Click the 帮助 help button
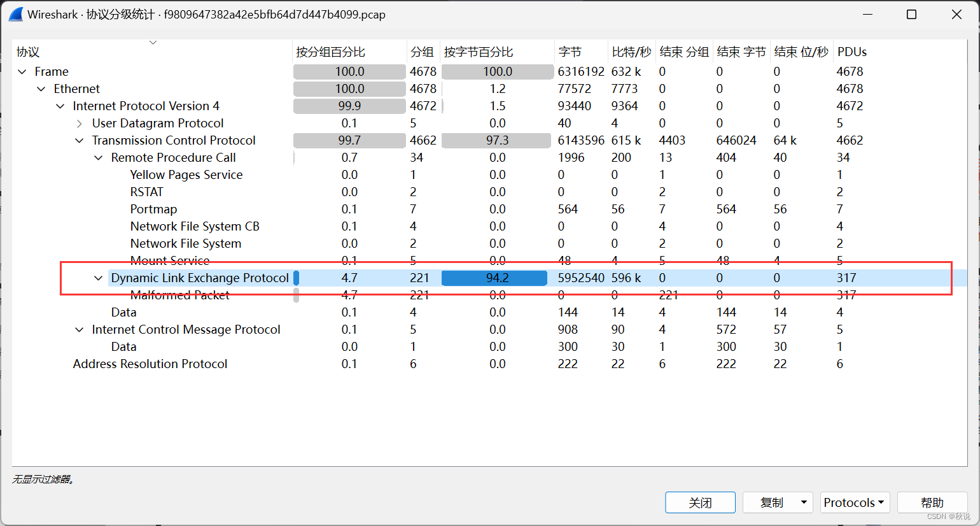Image resolution: width=980 pixels, height=526 pixels. pyautogui.click(x=932, y=502)
